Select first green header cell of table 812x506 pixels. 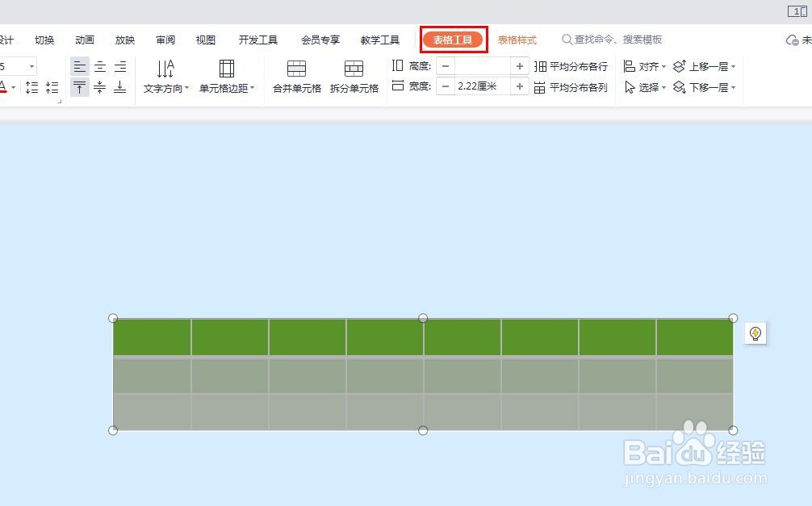pyautogui.click(x=153, y=337)
